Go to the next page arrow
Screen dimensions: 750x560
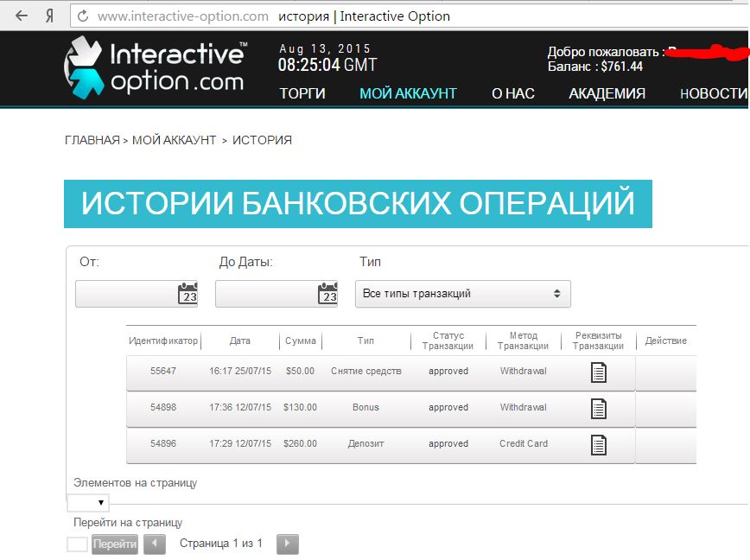click(x=287, y=544)
